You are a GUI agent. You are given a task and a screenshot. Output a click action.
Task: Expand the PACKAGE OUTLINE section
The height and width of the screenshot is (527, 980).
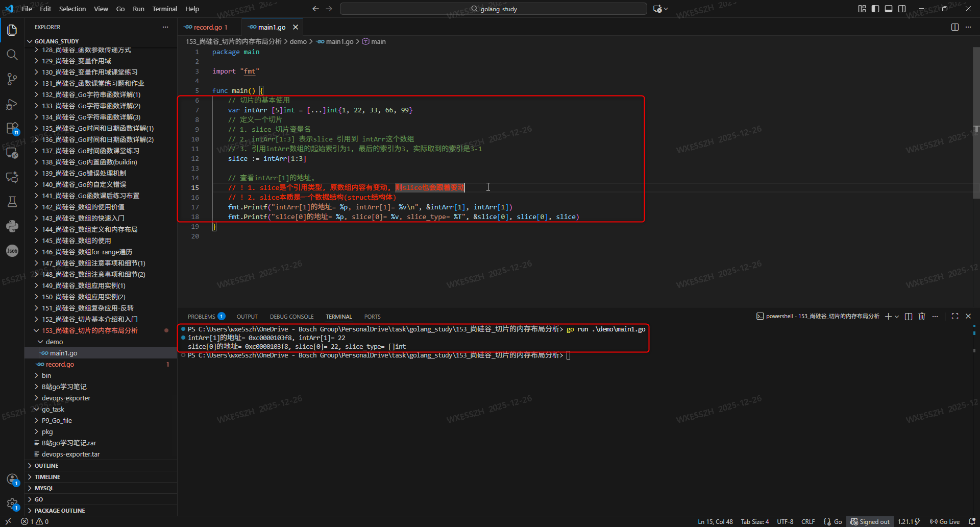click(60, 511)
